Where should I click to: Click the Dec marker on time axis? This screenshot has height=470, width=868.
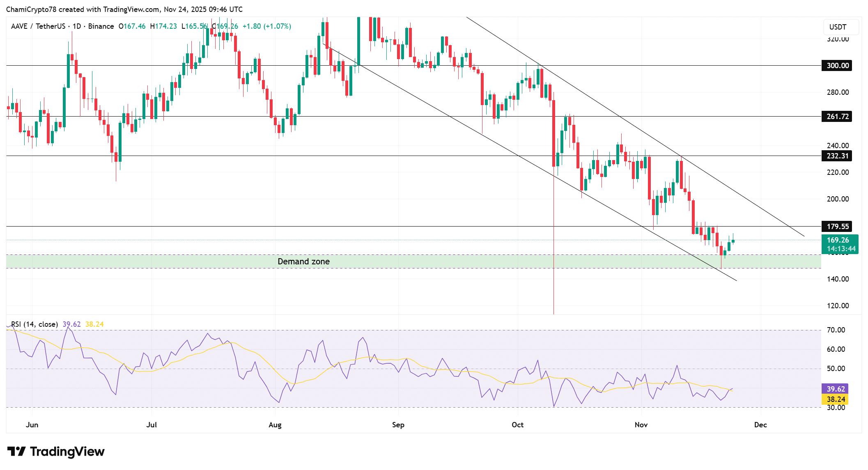click(x=760, y=425)
